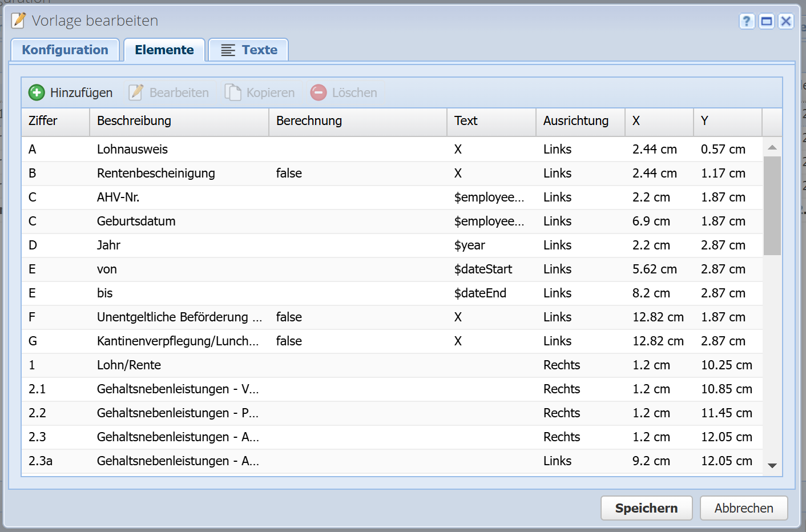
Task: Click the green Hinzufügen plus icon
Action: coord(37,92)
